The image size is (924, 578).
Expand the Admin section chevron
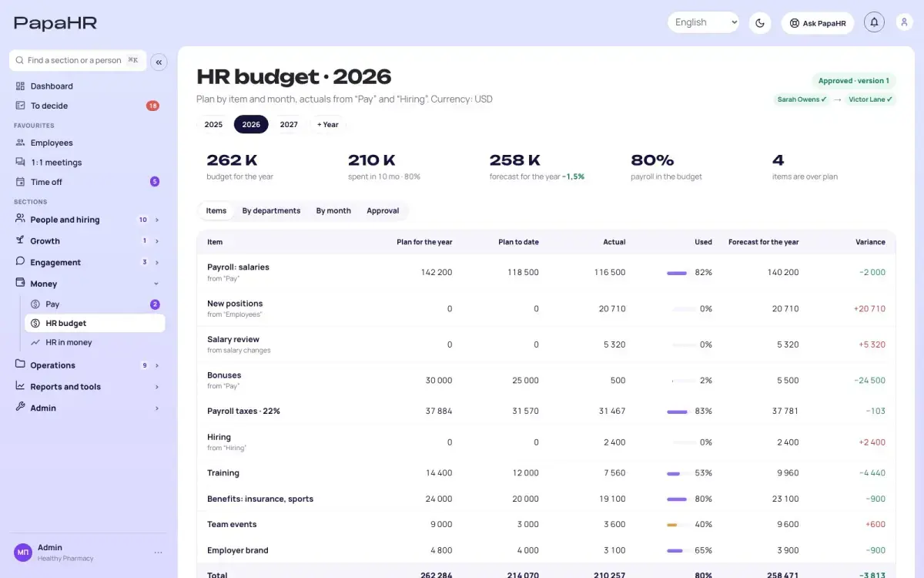coord(157,408)
